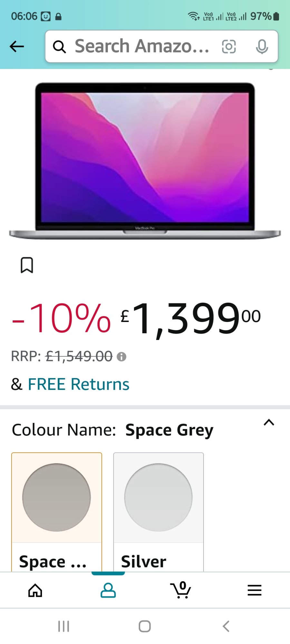Viewport: 290px width, 644px height.
Task: Tap Android system back button
Action: point(226,626)
